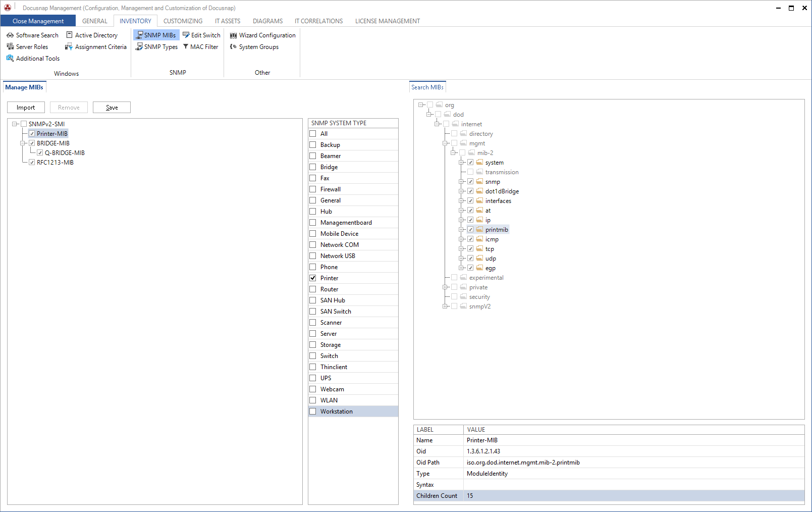
Task: Open MAC Filter funnel icon
Action: [x=186, y=46]
